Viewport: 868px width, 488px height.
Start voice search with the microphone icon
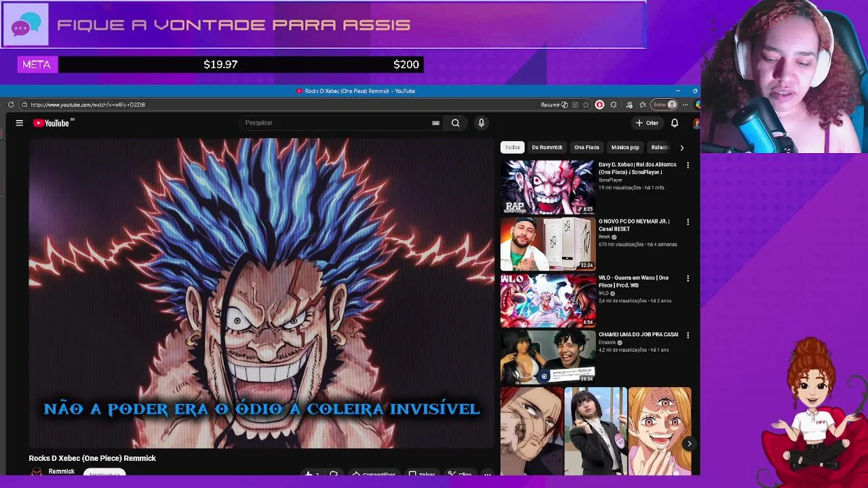click(x=481, y=123)
